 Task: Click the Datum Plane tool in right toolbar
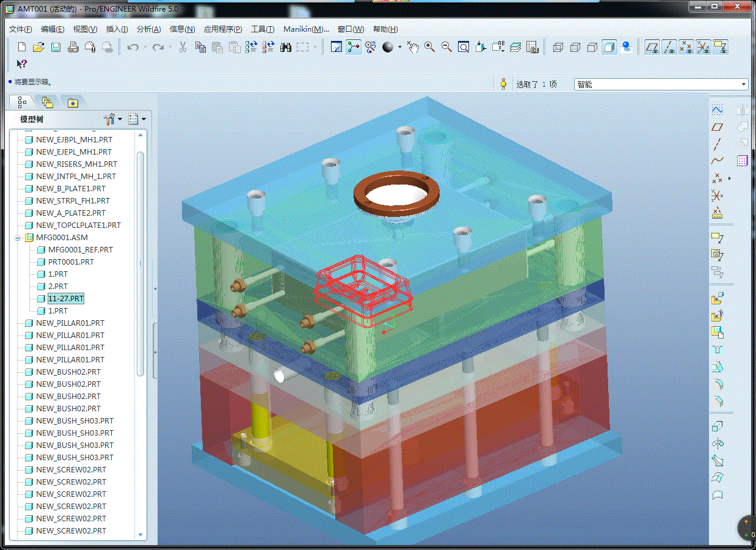tap(718, 127)
